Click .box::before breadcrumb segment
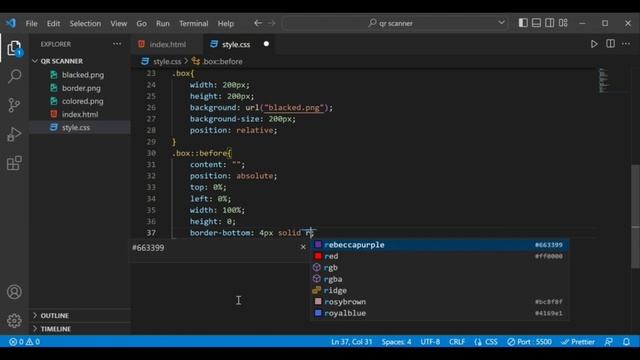Viewport: 640px width, 360px height. [222, 61]
